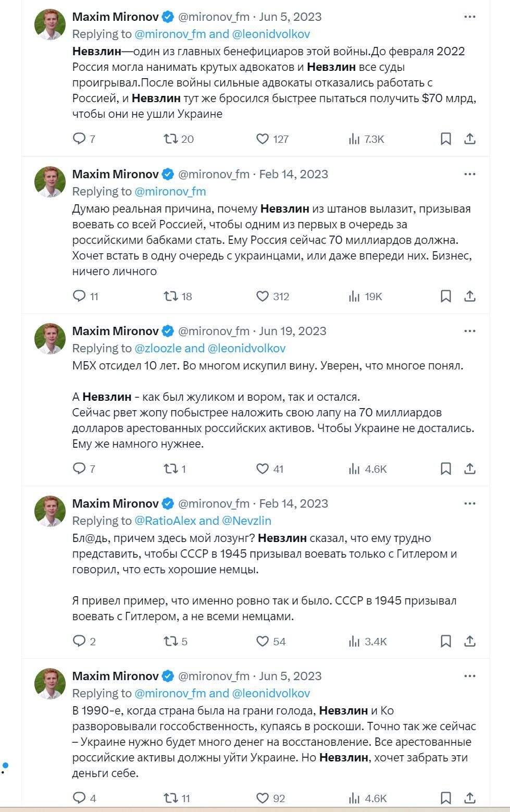The image size is (510, 812).
Task: Reply to the tweet with 2 comments
Action: pyautogui.click(x=79, y=641)
